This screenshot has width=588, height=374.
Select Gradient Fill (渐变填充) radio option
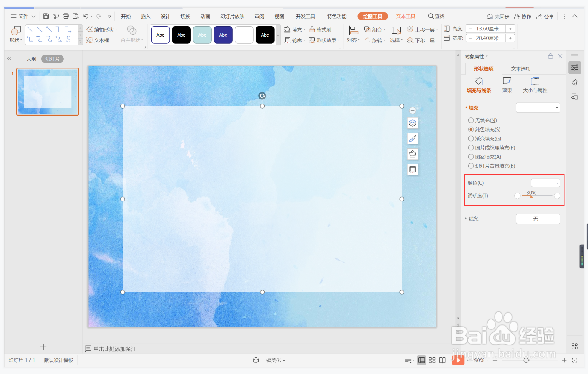tap(471, 139)
